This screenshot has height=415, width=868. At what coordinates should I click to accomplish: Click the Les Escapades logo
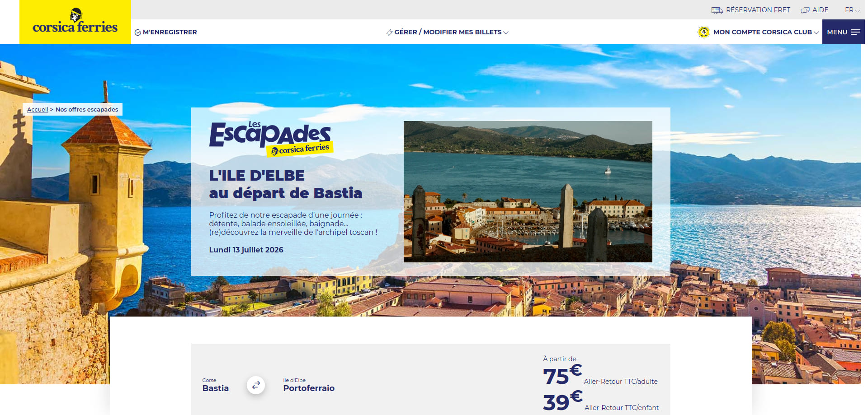click(x=271, y=139)
